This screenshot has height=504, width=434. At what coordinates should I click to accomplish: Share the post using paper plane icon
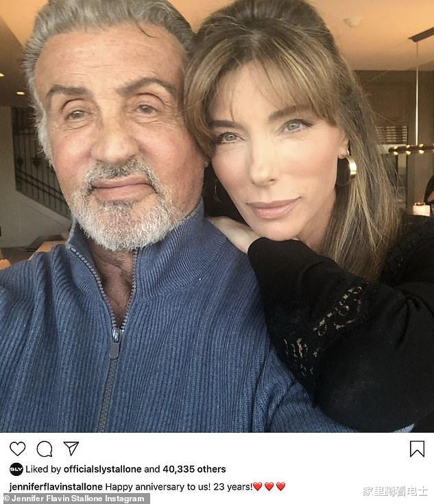[71, 448]
